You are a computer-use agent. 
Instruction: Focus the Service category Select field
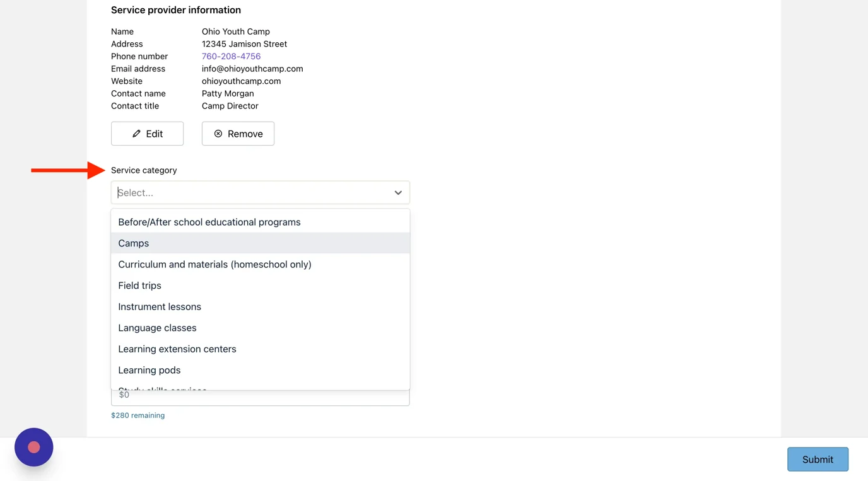[261, 193]
